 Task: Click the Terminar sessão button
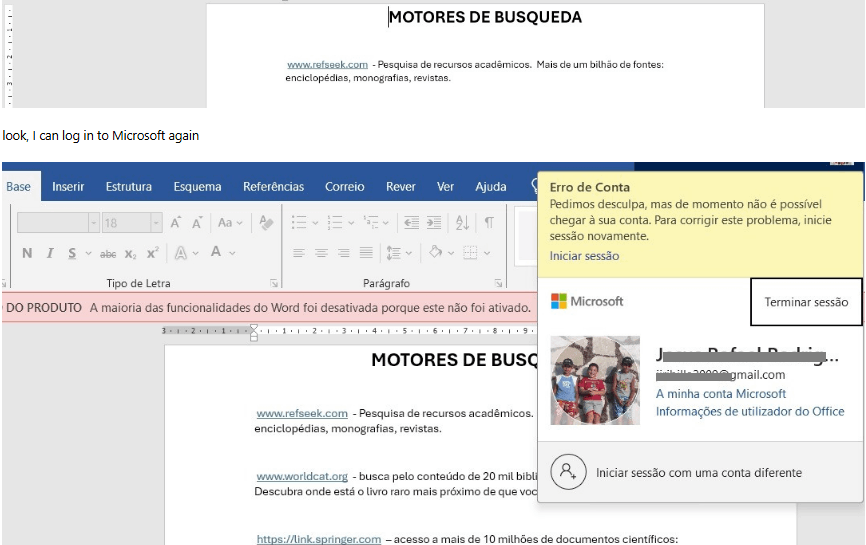click(x=806, y=302)
